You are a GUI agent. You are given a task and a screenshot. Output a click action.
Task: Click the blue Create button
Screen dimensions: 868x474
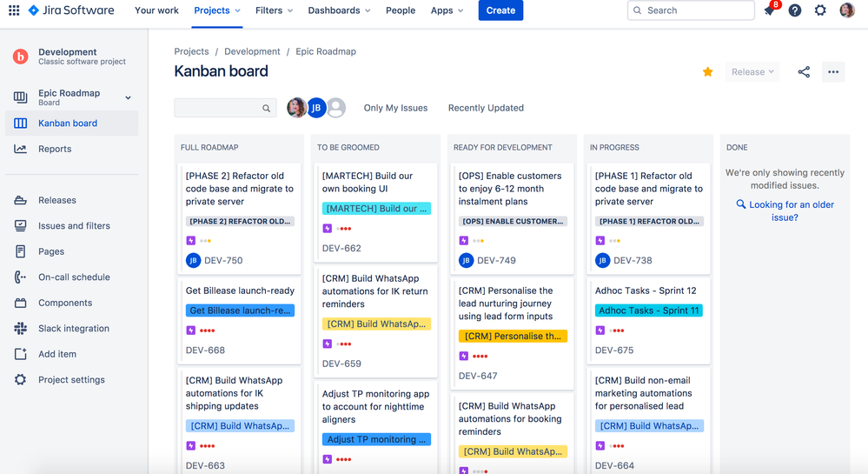[x=500, y=10]
